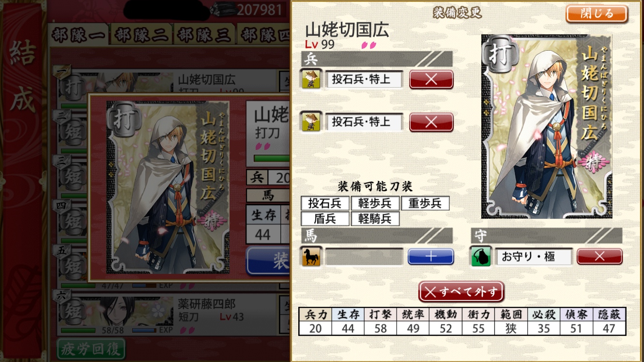Image resolution: width=644 pixels, height=362 pixels.
Task: Click the first slot's stone-thrower troop icon
Action: 311,79
